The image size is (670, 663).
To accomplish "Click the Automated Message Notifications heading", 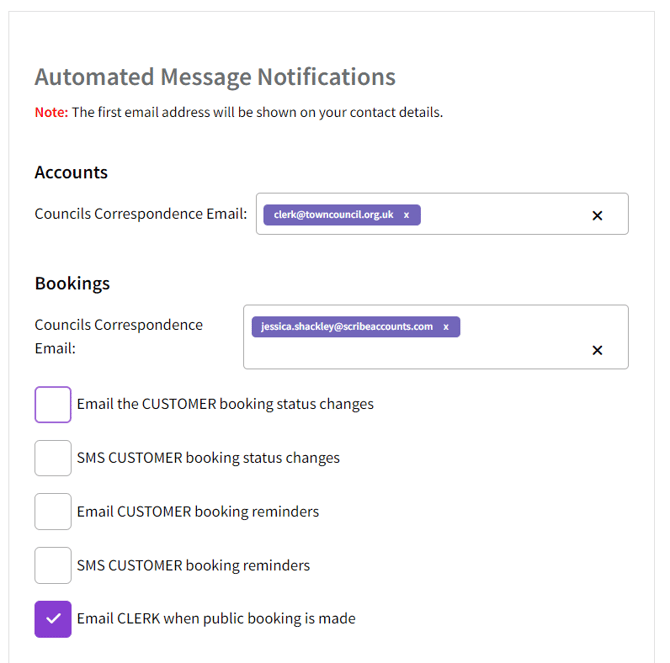I will pos(215,77).
